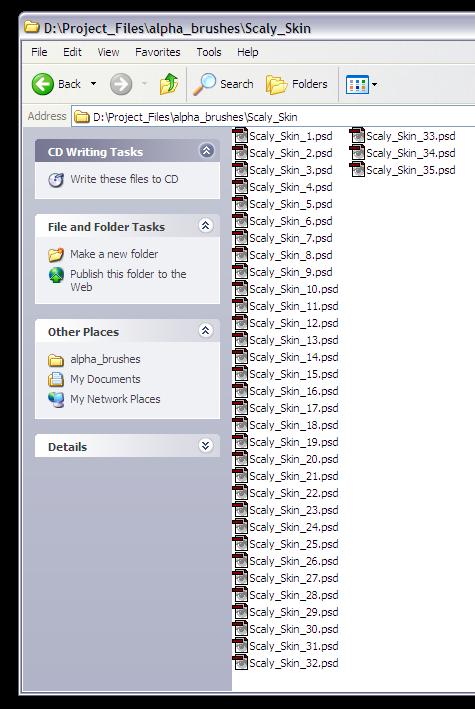Open the Favorites menu
The height and width of the screenshot is (709, 475).
tap(157, 52)
